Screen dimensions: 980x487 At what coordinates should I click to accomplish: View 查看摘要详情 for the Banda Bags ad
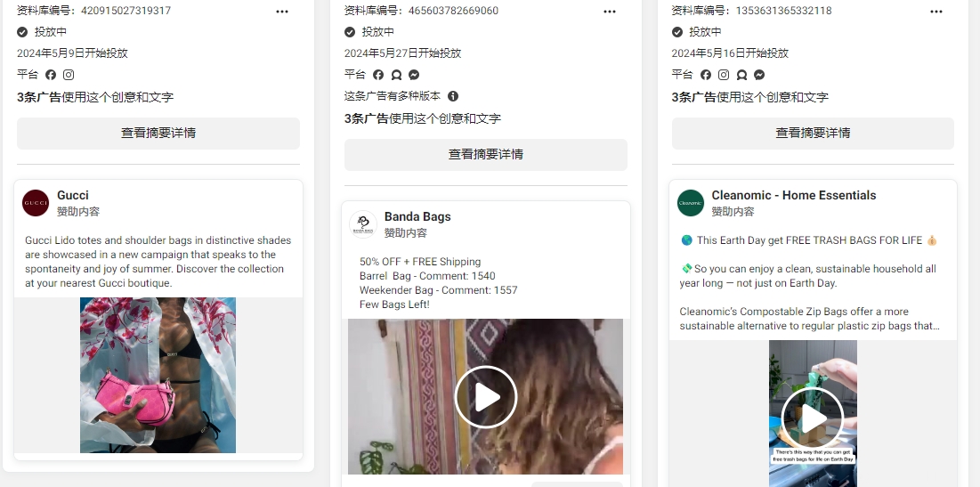[486, 154]
